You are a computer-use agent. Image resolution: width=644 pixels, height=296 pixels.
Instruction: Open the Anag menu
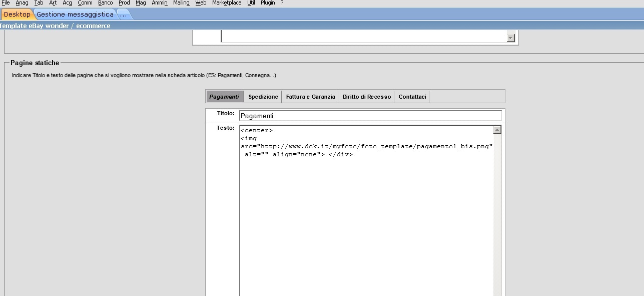pos(22,3)
